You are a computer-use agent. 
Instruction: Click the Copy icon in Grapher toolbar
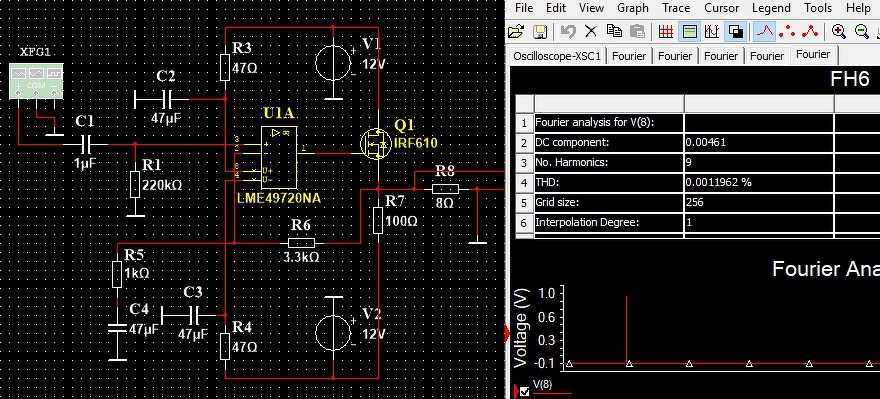(x=615, y=31)
